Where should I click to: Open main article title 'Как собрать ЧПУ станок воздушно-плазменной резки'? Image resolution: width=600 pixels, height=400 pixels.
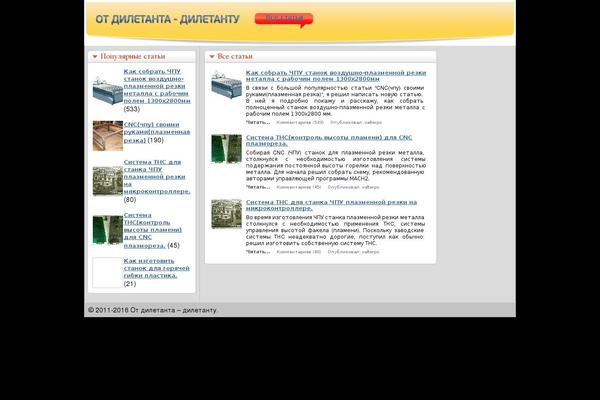pos(336,76)
